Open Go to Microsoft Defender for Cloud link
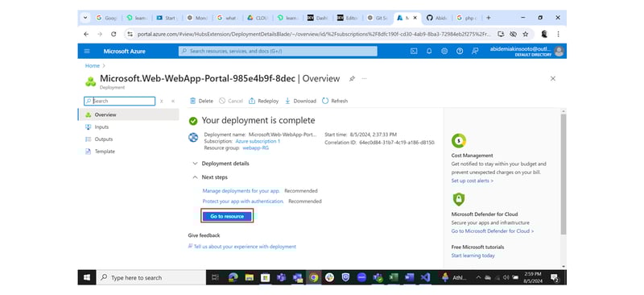 (493, 231)
